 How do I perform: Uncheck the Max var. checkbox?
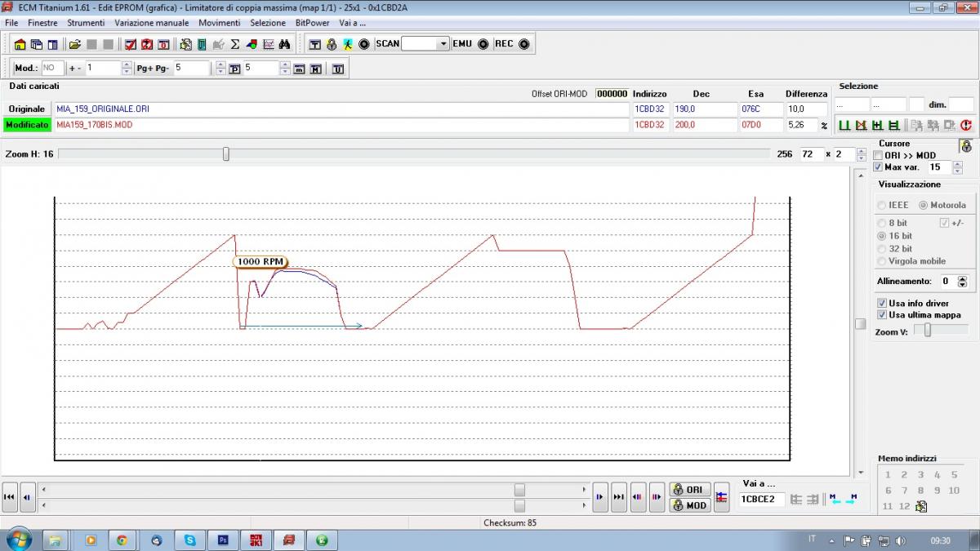tap(878, 167)
